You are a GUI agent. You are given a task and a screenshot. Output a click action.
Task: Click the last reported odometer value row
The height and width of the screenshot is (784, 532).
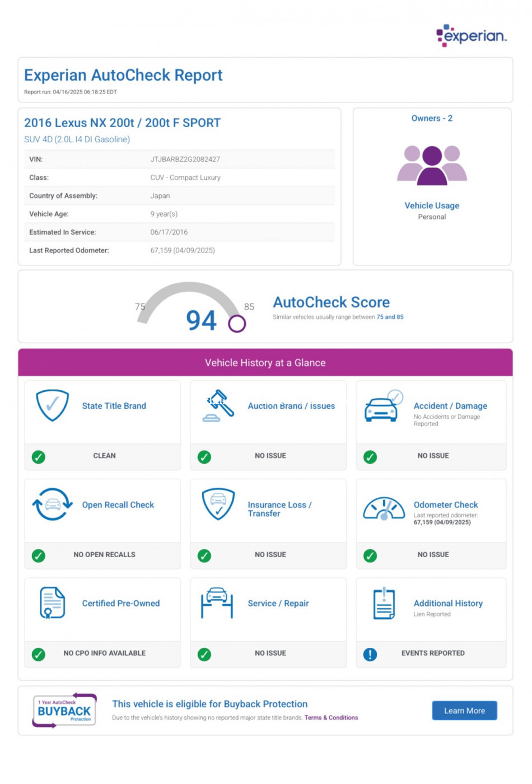click(180, 250)
